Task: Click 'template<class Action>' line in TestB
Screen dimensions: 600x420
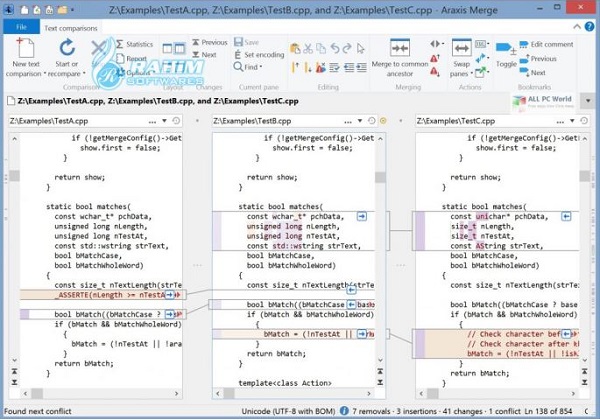Action: point(285,383)
